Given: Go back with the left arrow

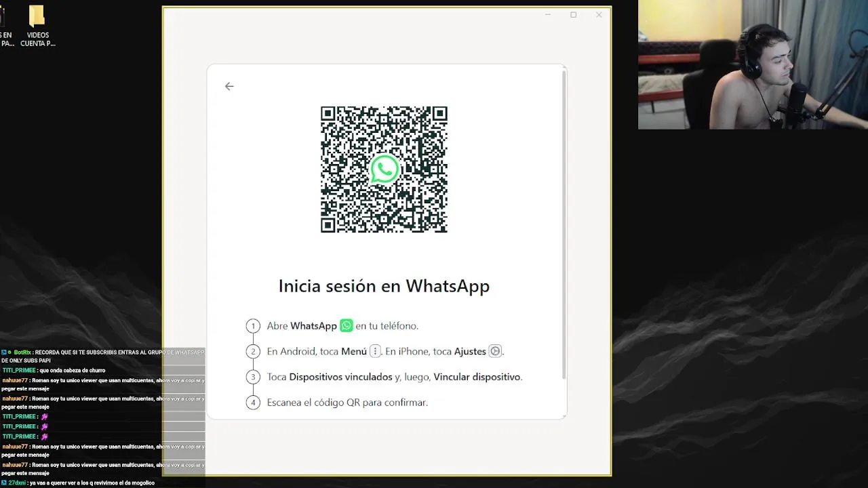Looking at the screenshot, I should pyautogui.click(x=229, y=86).
